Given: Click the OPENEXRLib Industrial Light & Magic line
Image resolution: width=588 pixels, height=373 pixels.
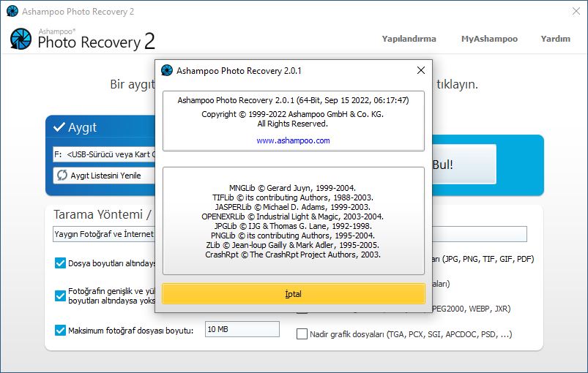Looking at the screenshot, I should [292, 216].
